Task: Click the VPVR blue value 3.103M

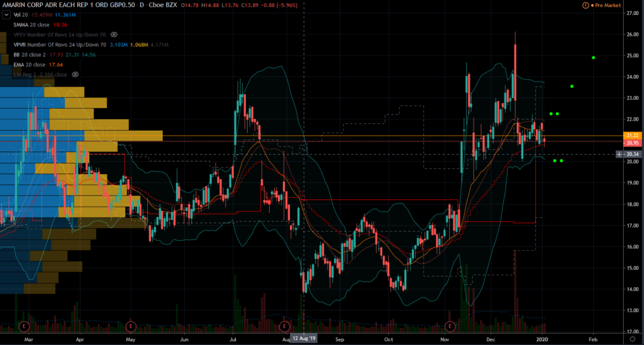Action: point(118,45)
